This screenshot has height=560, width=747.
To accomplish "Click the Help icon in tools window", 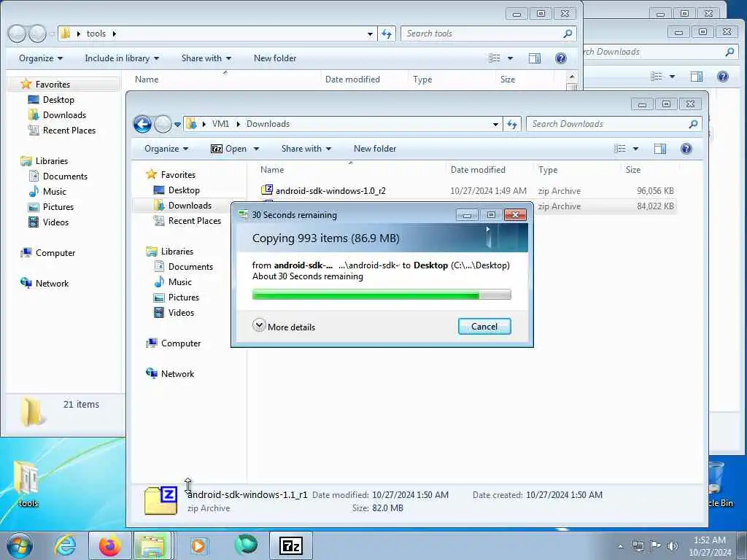I will coord(561,58).
